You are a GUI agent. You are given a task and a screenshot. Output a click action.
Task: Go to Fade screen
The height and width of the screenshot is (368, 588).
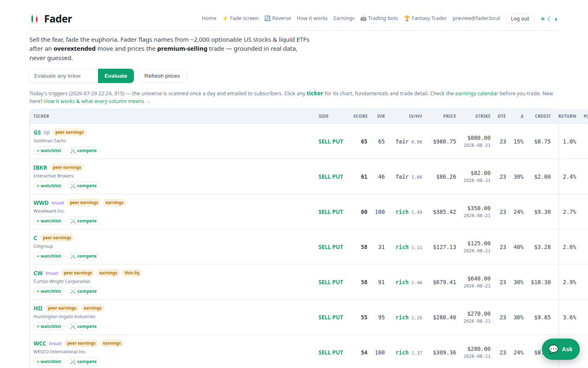[241, 18]
